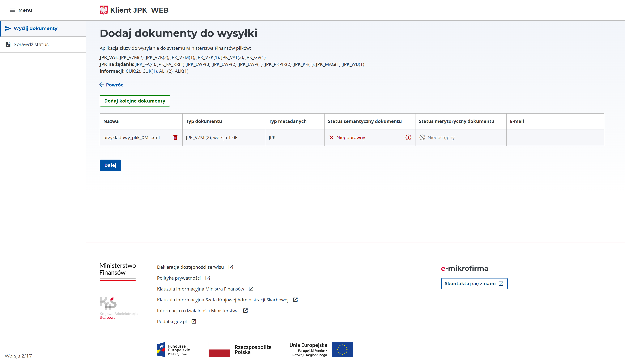Viewport: 625px width, 364px height.
Task: Click external-link icon after Informacja o działalności Ministerstwa
Action: click(245, 311)
